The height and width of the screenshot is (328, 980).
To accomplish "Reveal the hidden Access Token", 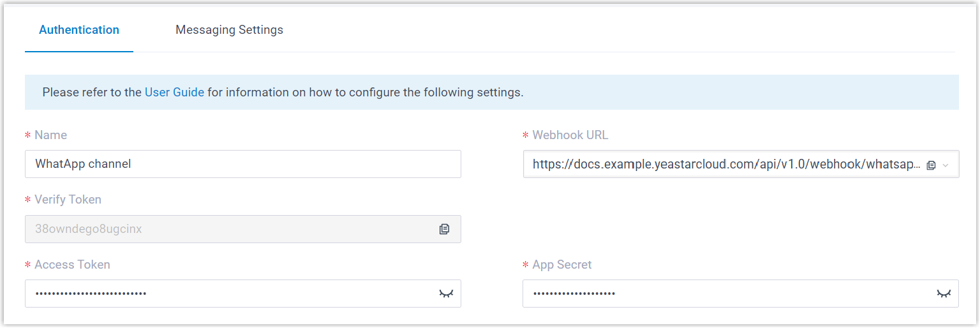I will coord(445,294).
